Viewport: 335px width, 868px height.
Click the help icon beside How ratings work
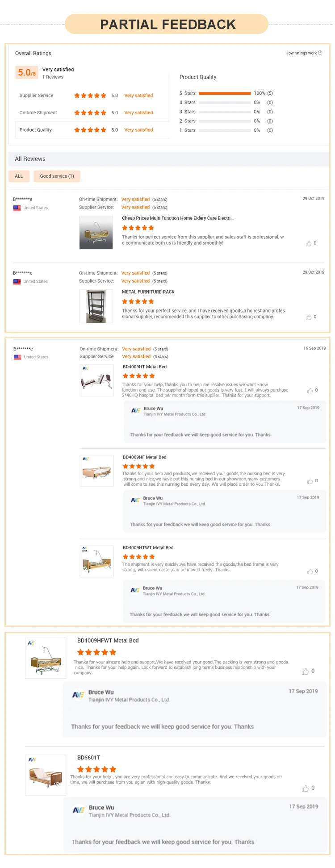pyautogui.click(x=320, y=53)
